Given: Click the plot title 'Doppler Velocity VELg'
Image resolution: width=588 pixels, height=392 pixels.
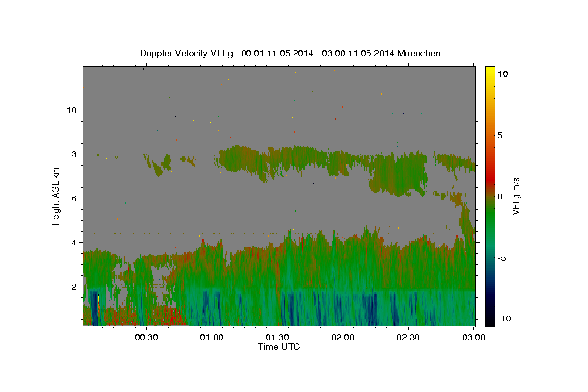Looking at the screenshot, I should click(188, 53).
